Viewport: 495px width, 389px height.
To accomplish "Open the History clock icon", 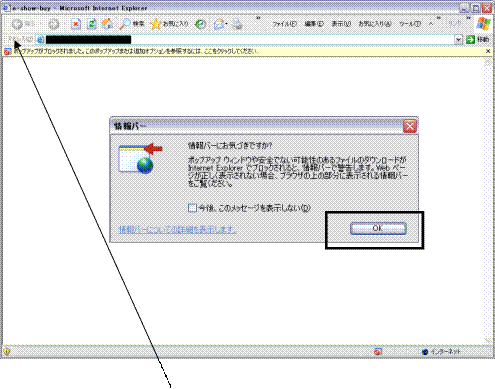I will pyautogui.click(x=200, y=24).
